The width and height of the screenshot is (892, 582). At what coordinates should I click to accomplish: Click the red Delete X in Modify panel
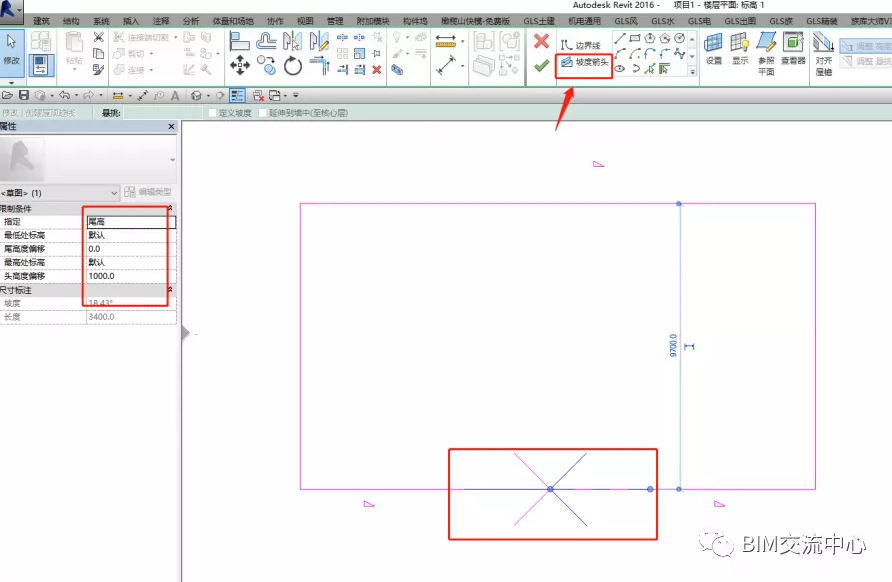pos(376,69)
